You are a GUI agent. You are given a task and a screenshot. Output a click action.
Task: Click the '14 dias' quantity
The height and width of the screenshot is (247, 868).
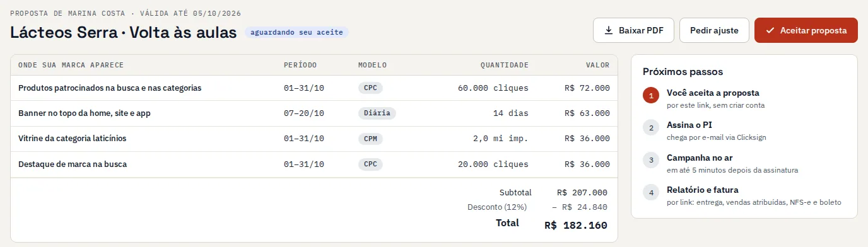(x=511, y=113)
